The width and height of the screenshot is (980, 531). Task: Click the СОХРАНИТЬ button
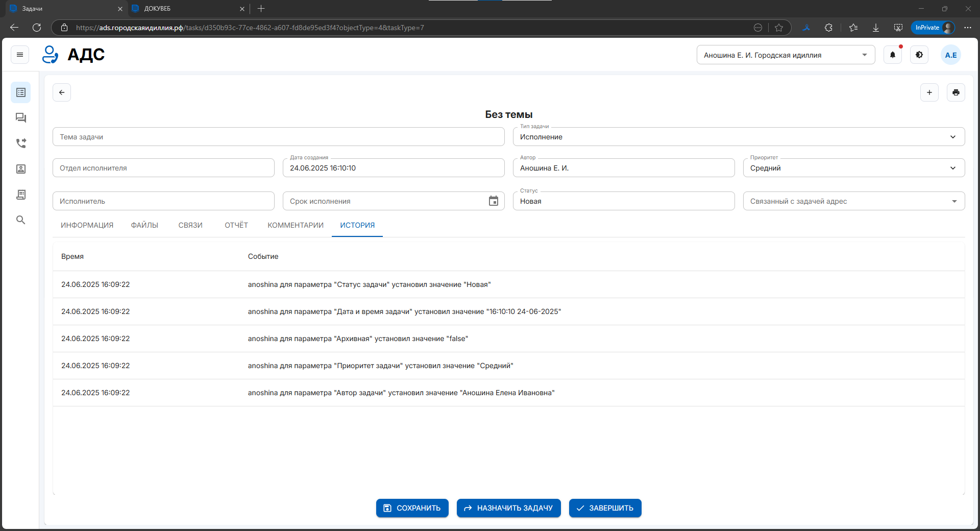pos(412,508)
